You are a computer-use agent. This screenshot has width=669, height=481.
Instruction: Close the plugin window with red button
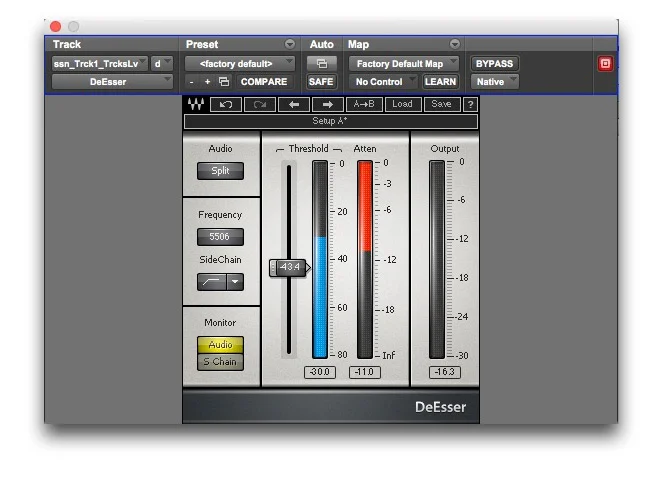(55, 26)
